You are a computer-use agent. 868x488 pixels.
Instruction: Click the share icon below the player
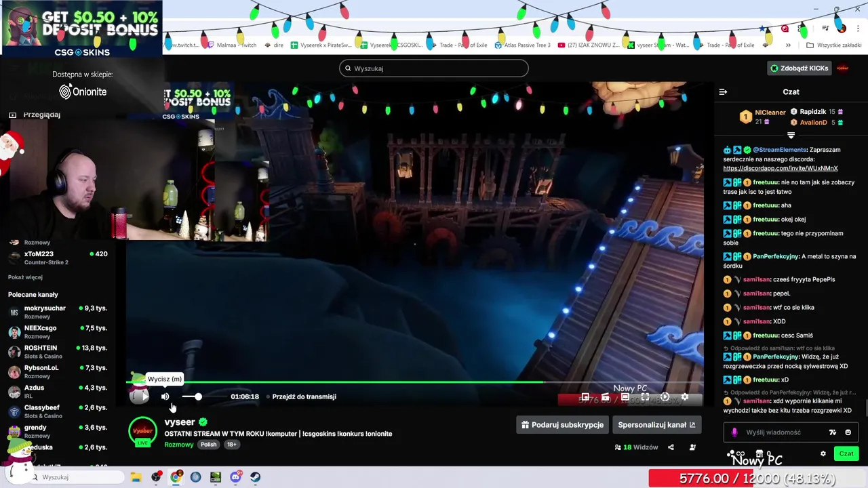[x=671, y=447]
